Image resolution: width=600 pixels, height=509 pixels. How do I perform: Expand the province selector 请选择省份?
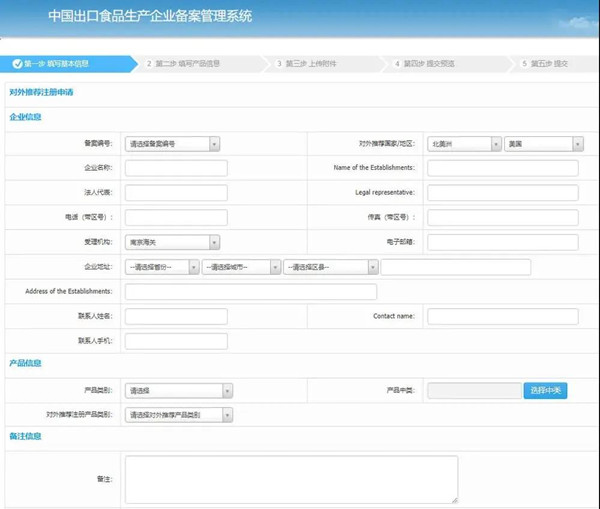[x=161, y=267]
